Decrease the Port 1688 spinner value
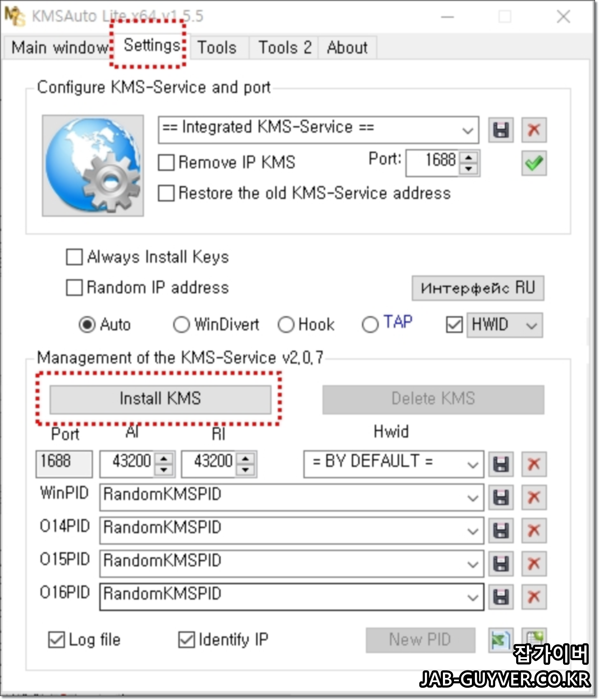The height and width of the screenshot is (700, 599). pyautogui.click(x=468, y=168)
